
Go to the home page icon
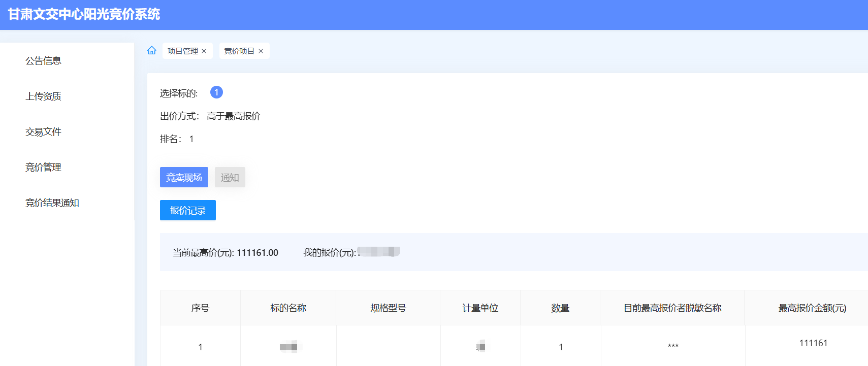(x=151, y=50)
